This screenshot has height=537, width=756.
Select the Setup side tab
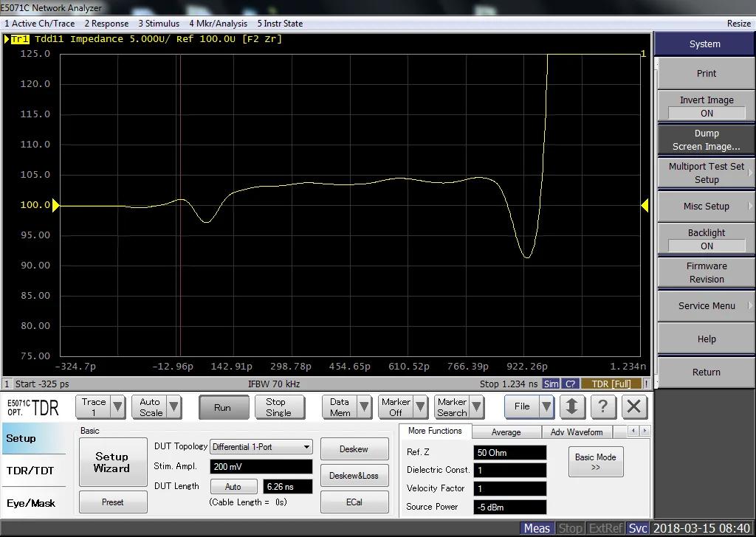tap(33, 438)
